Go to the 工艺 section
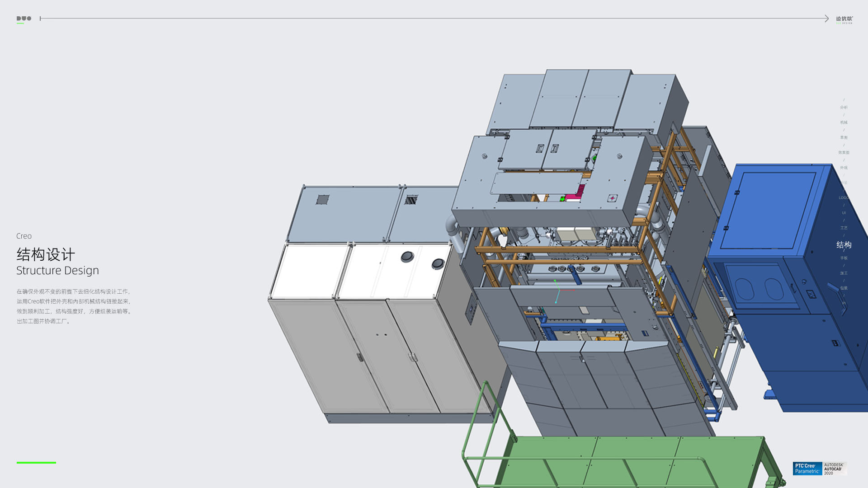Image resolution: width=868 pixels, height=488 pixels. 844,228
